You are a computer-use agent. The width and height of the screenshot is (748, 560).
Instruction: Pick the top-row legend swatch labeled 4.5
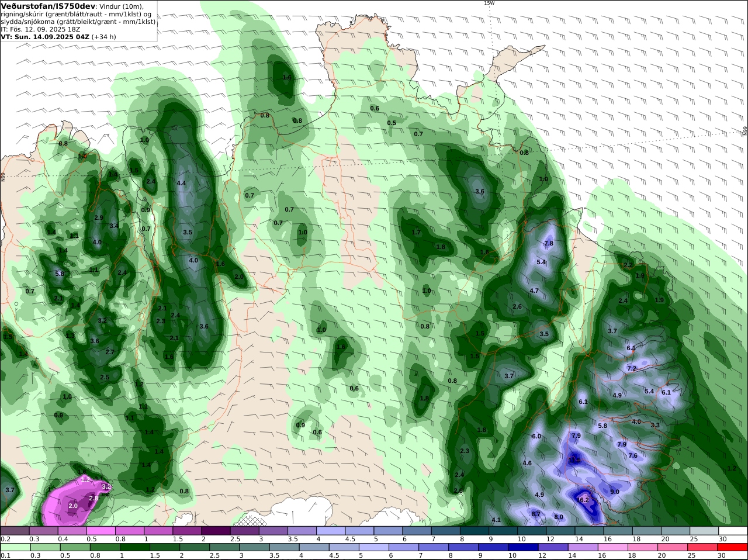click(x=359, y=531)
